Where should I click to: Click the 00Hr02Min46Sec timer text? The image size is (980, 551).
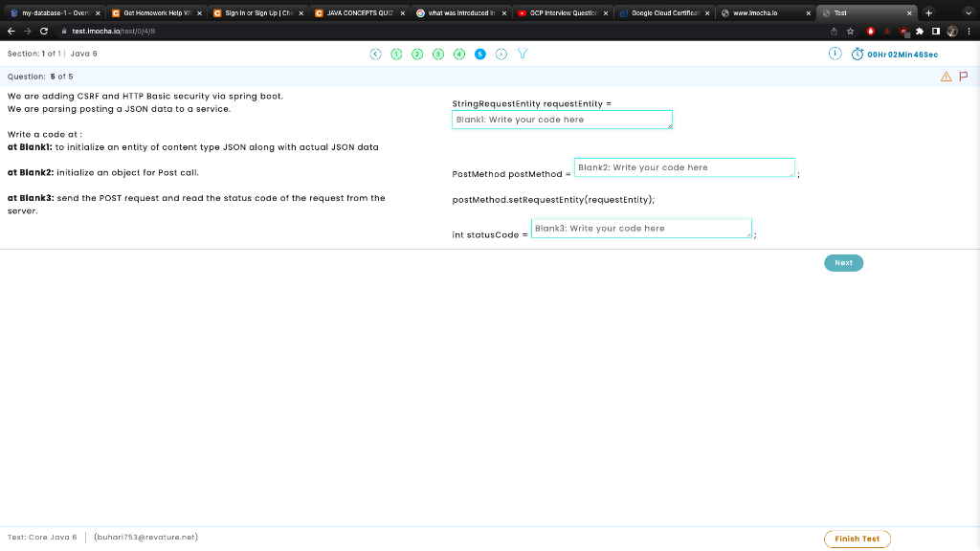pos(902,55)
